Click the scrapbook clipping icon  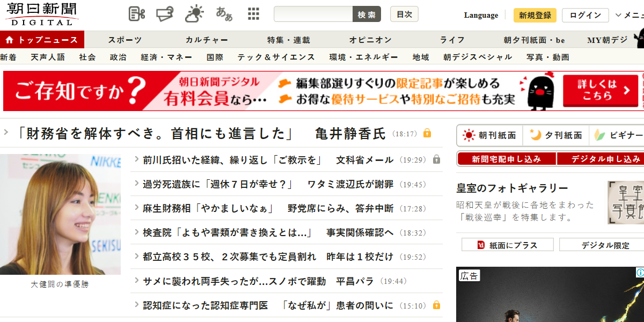coord(137,14)
